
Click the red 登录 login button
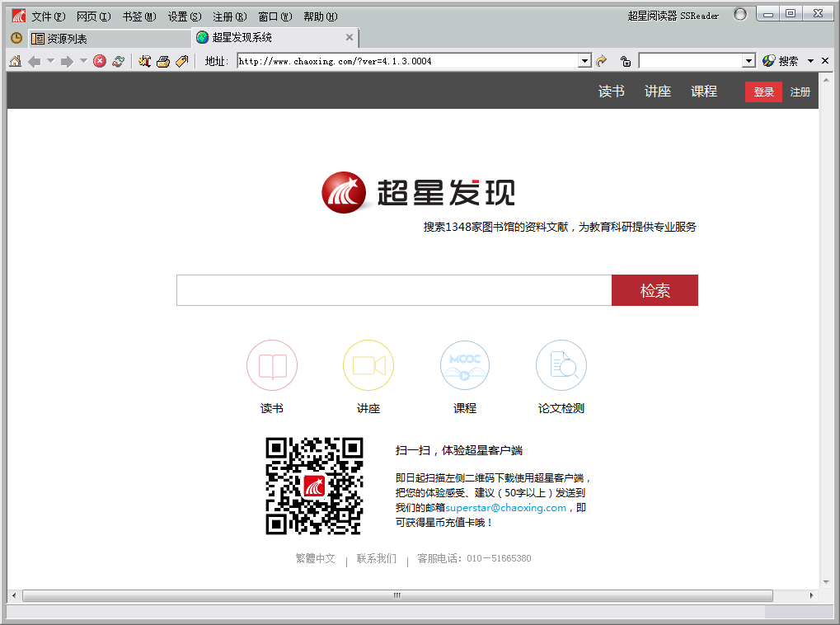tap(763, 92)
